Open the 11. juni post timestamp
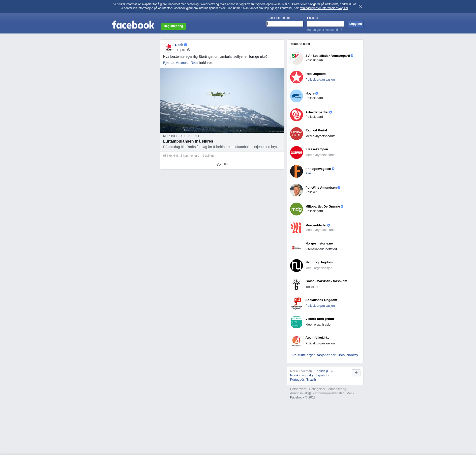The width and height of the screenshot is (476, 455). click(180, 50)
